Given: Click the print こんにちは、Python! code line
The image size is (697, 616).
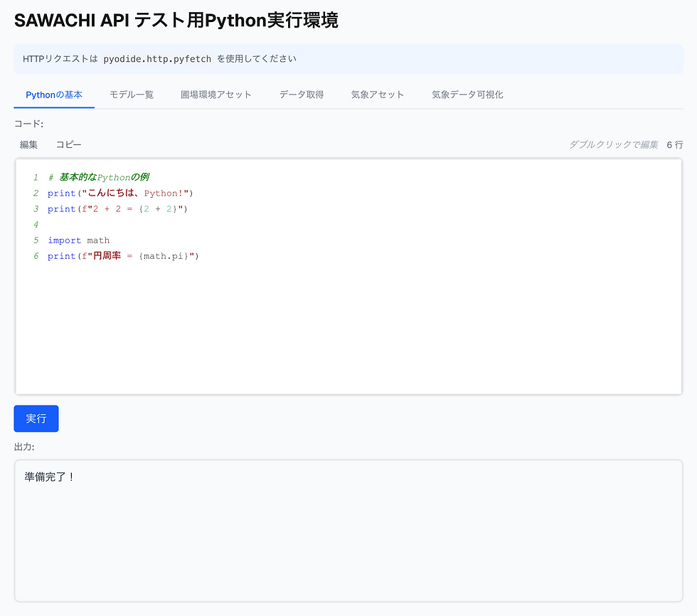Looking at the screenshot, I should [x=120, y=193].
